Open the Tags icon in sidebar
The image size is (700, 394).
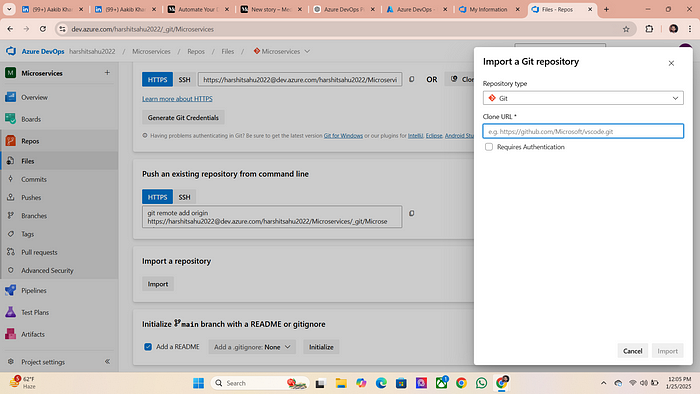click(11, 234)
